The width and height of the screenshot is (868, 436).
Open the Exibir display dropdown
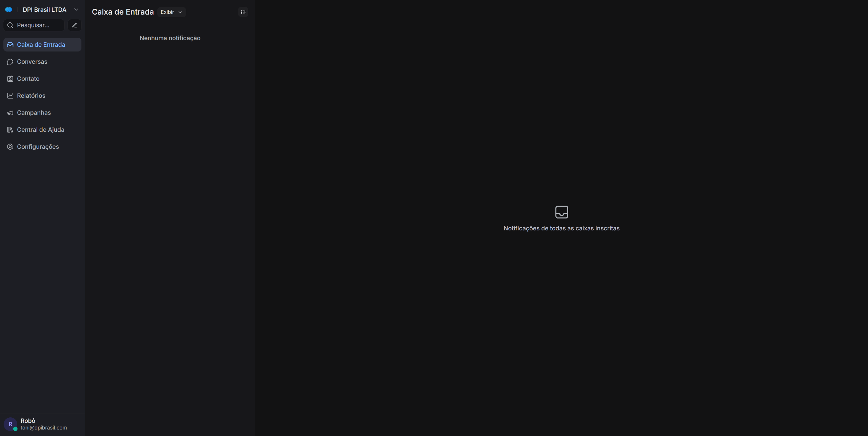pos(167,12)
